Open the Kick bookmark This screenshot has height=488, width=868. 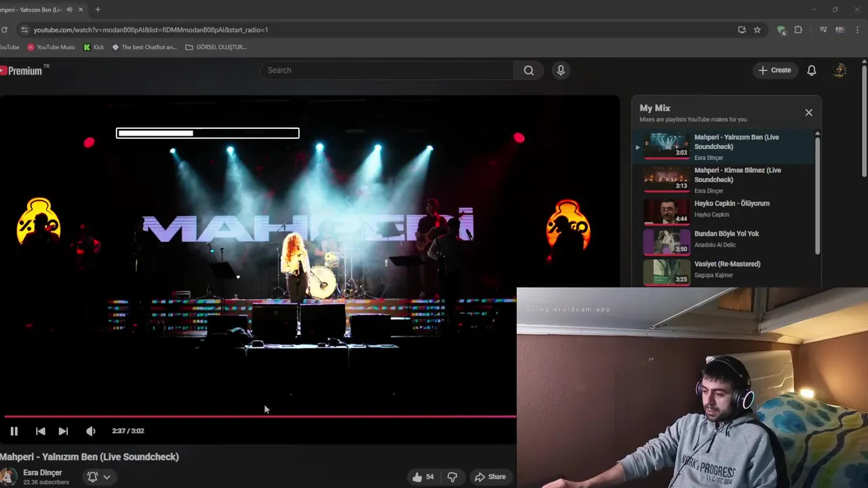pyautogui.click(x=94, y=47)
